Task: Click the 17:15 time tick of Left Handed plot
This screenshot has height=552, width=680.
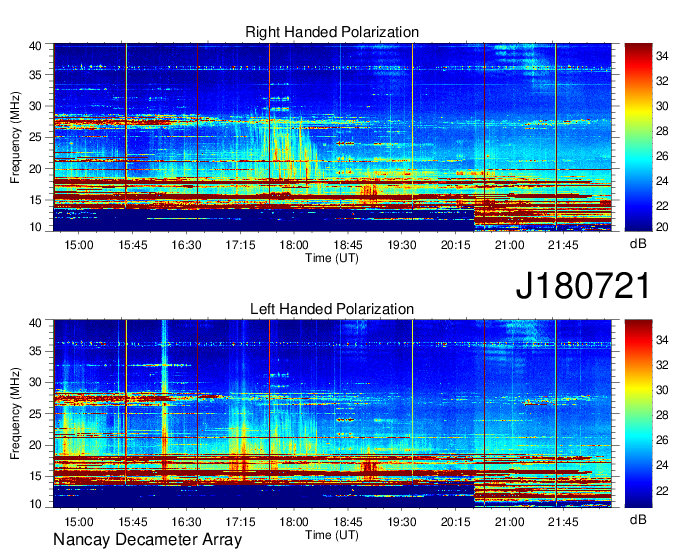Action: point(240,522)
